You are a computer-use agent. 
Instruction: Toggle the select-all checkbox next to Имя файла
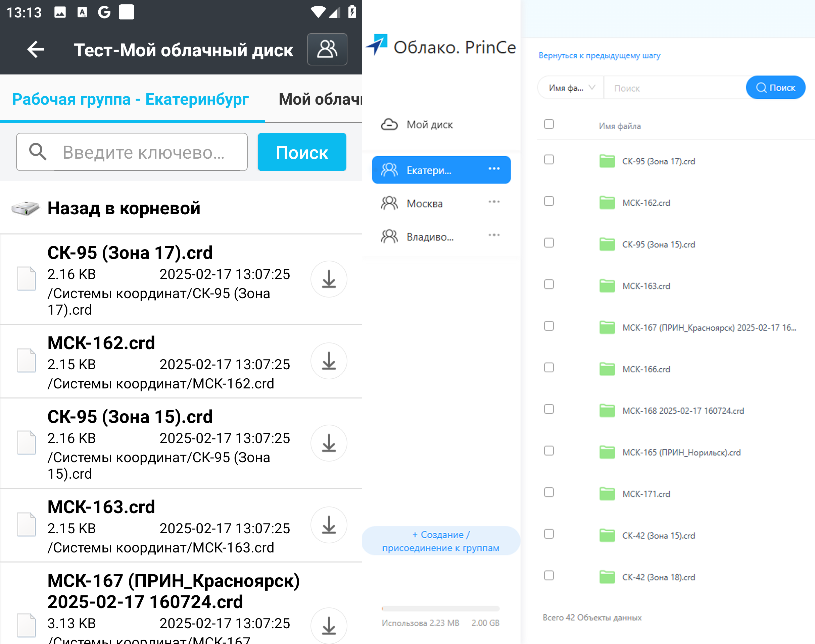[549, 124]
